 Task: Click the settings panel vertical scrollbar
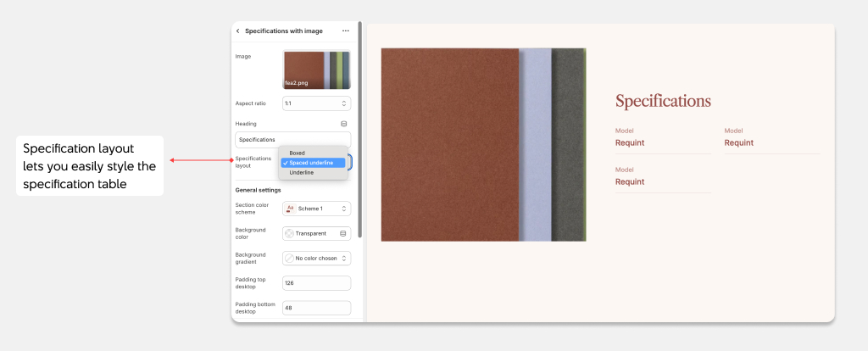click(x=362, y=127)
